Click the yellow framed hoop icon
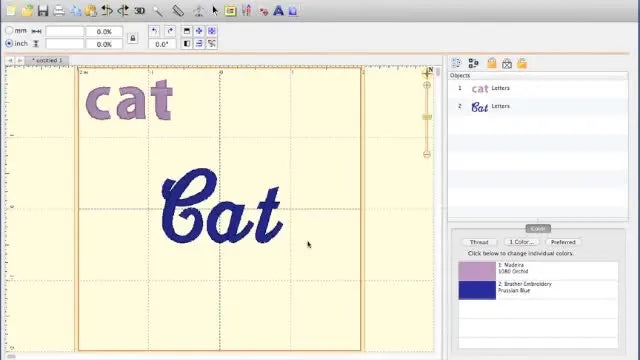This screenshot has height=360, width=640. coord(230,11)
